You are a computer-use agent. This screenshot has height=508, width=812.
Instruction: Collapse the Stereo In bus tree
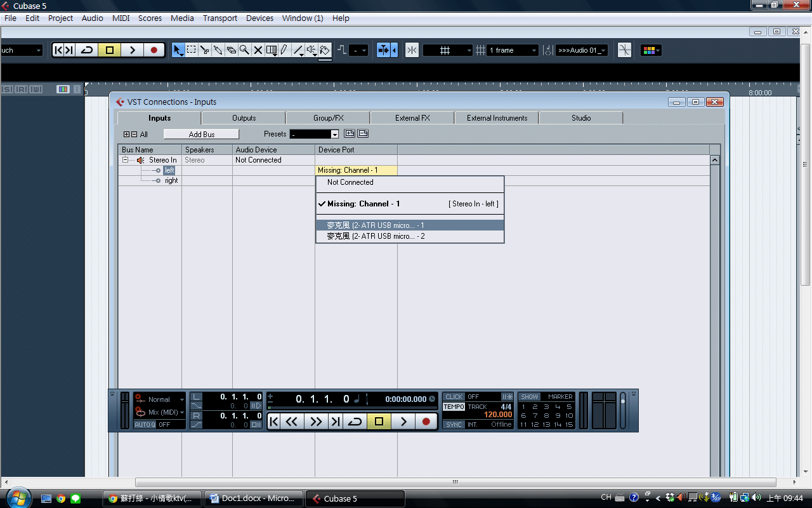[126, 160]
